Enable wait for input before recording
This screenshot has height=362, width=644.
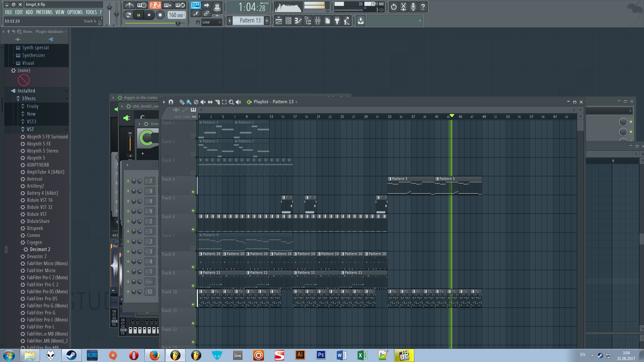(142, 5)
